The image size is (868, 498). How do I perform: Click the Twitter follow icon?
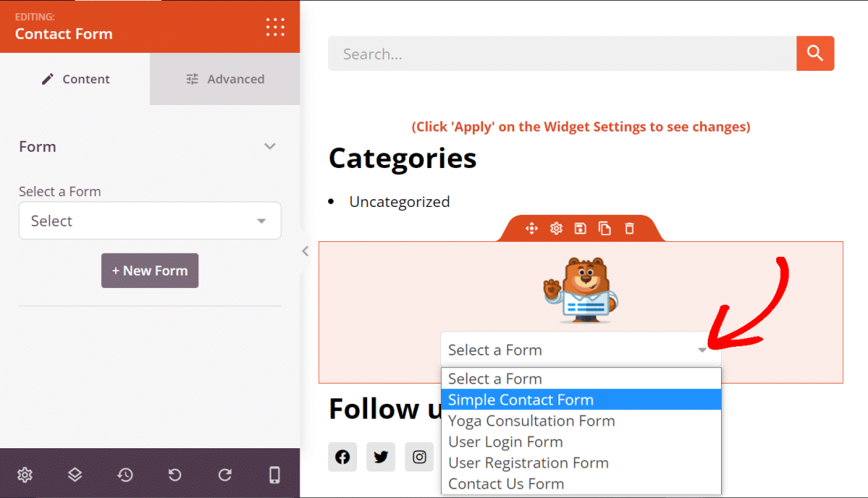click(x=380, y=457)
